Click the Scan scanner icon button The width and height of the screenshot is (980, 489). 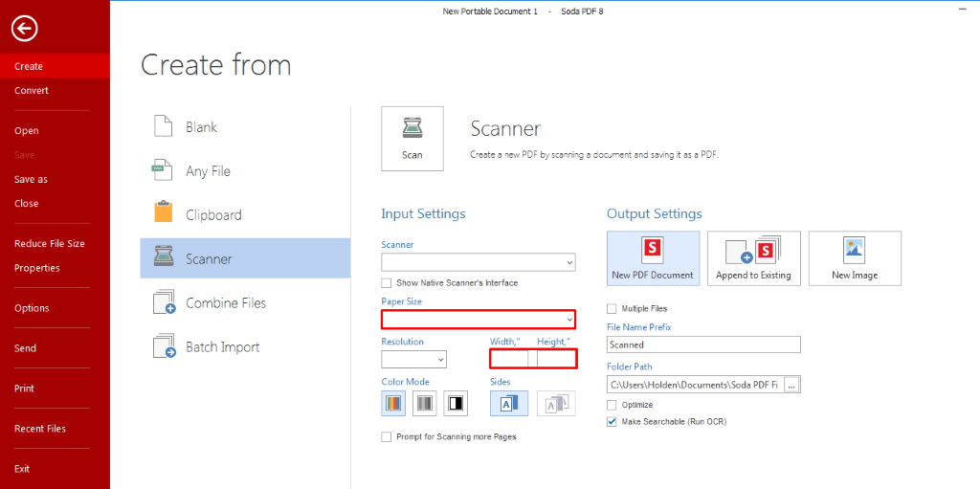(x=412, y=138)
